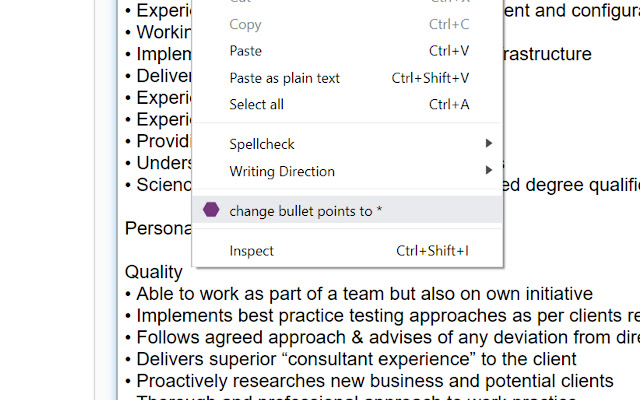Viewport: 640px width, 400px height.
Task: Choose Copy from the context menu
Action: (246, 24)
